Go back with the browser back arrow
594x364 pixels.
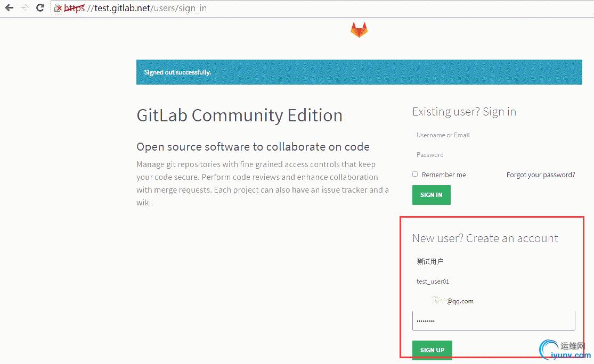point(9,7)
